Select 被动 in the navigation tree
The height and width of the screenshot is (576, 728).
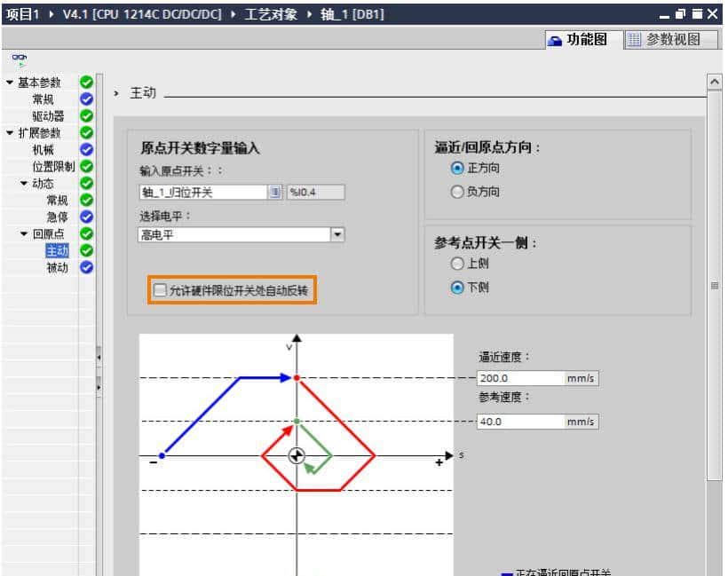tap(55, 266)
